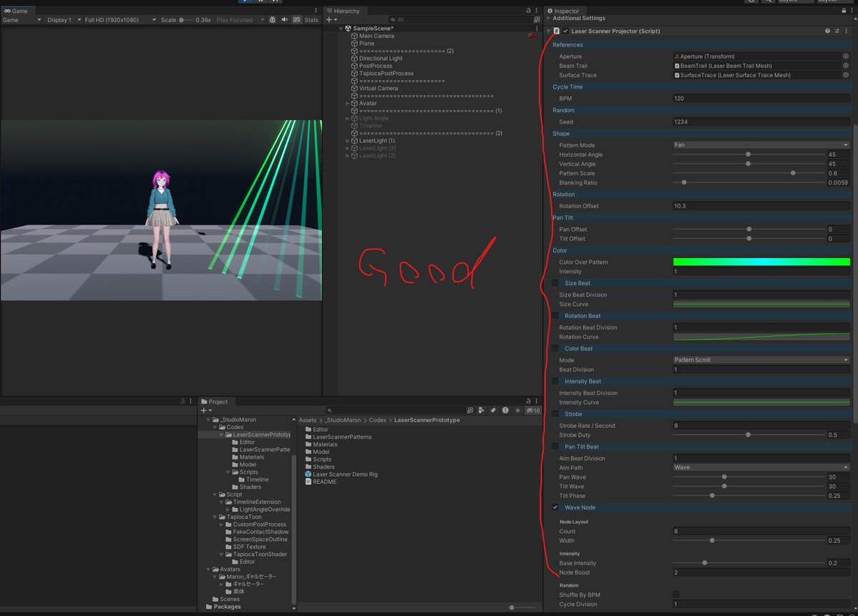Click Codex in Project breadcrumb
This screenshot has width=858, height=616.
tap(378, 420)
